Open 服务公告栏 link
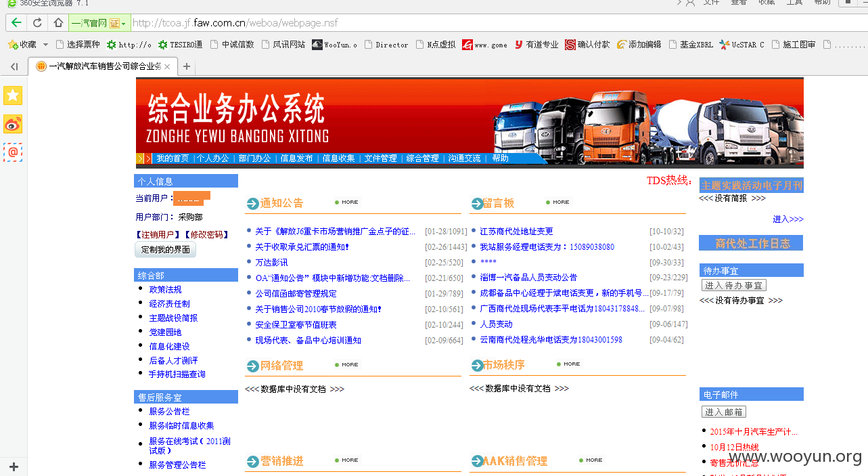 tap(169, 412)
